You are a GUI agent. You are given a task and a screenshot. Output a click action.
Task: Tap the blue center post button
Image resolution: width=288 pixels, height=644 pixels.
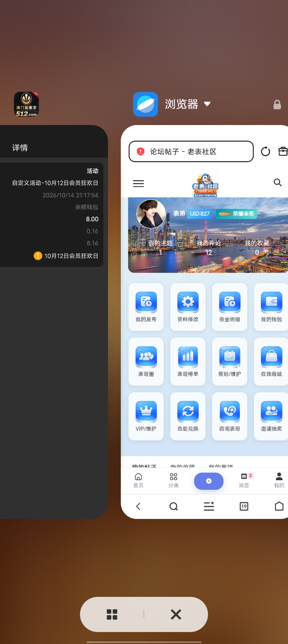(209, 481)
